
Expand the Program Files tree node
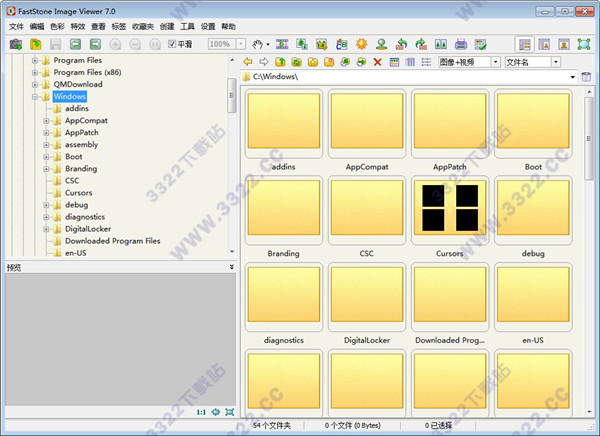[x=35, y=60]
